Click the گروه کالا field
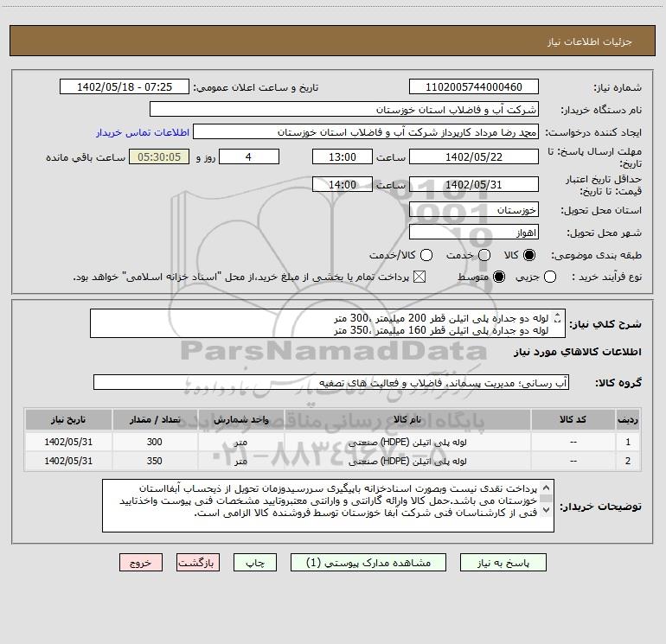The height and width of the screenshot is (644, 666). click(331, 382)
